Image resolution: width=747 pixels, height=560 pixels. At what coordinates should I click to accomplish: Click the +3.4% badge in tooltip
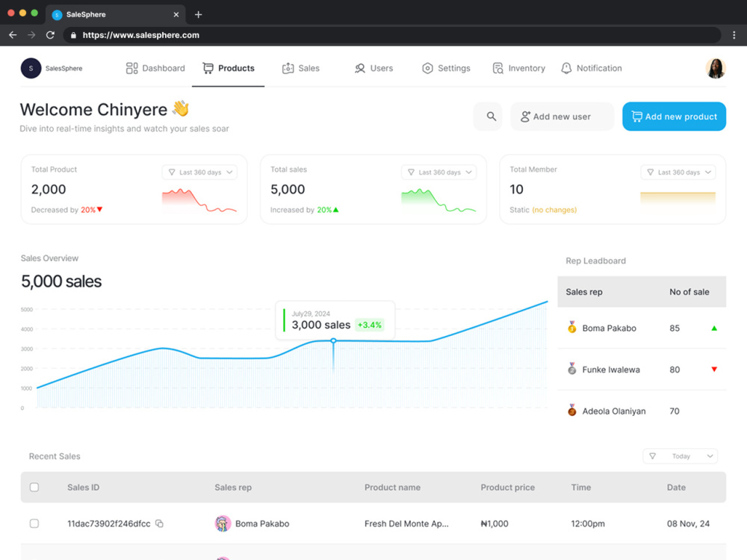370,325
